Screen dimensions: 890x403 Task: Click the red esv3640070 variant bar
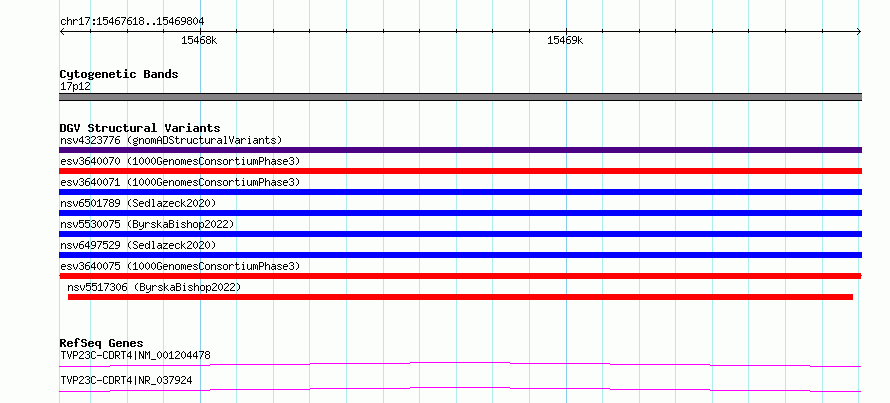(460, 171)
